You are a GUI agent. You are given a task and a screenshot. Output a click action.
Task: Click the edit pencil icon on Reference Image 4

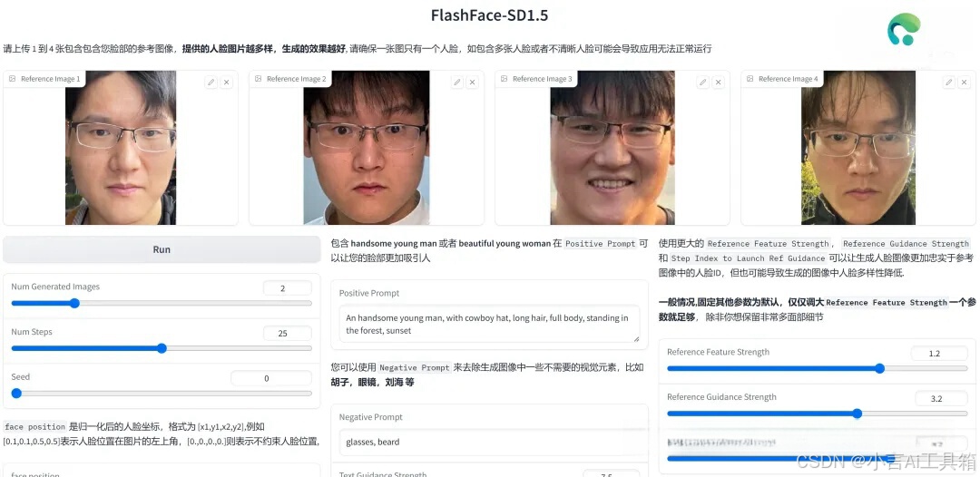pos(949,83)
